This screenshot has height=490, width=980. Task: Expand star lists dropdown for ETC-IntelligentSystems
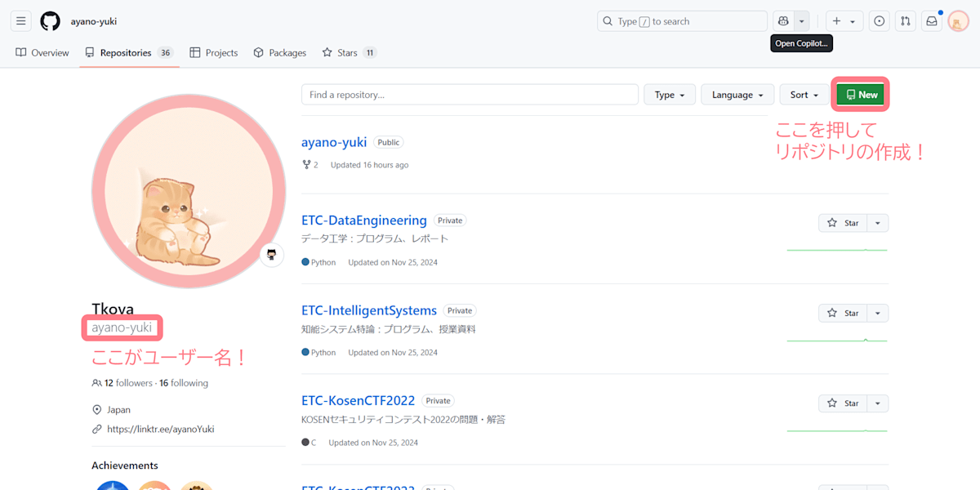878,313
